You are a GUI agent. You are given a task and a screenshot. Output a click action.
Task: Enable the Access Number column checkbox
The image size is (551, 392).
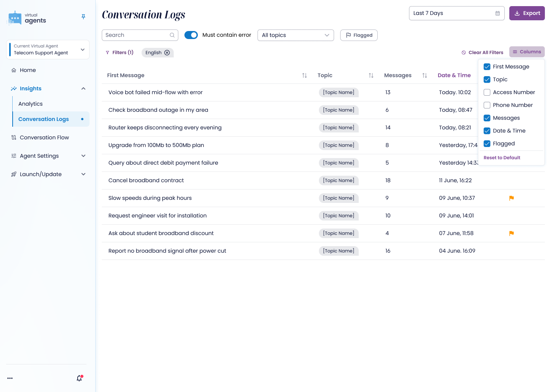(x=487, y=92)
